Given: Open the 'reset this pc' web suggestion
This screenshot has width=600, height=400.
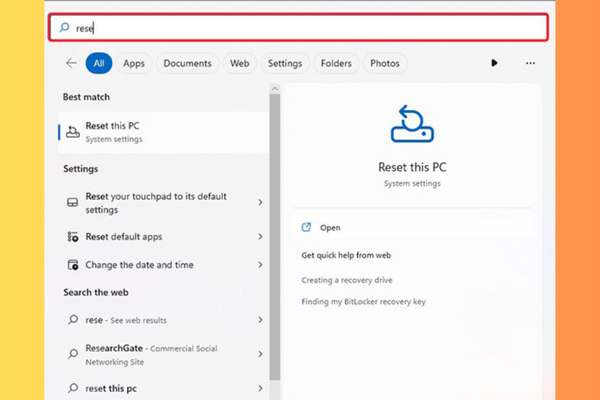Looking at the screenshot, I should (x=163, y=389).
